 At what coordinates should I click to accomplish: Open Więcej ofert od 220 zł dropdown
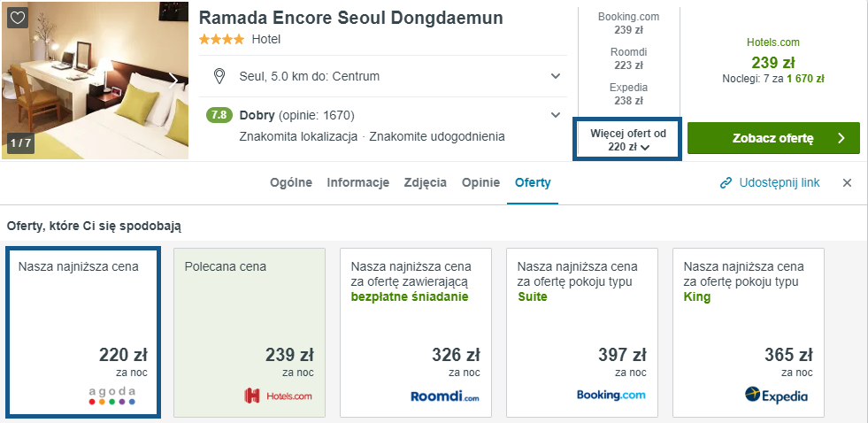click(x=627, y=140)
